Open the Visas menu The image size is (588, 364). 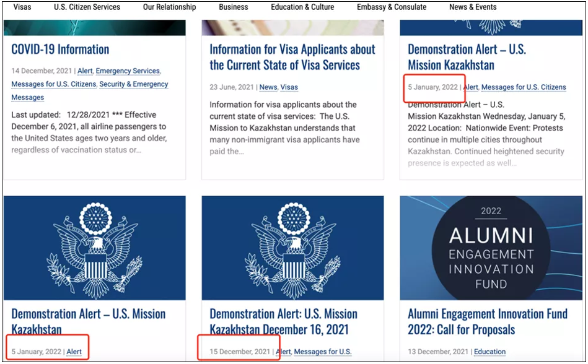[x=22, y=7]
